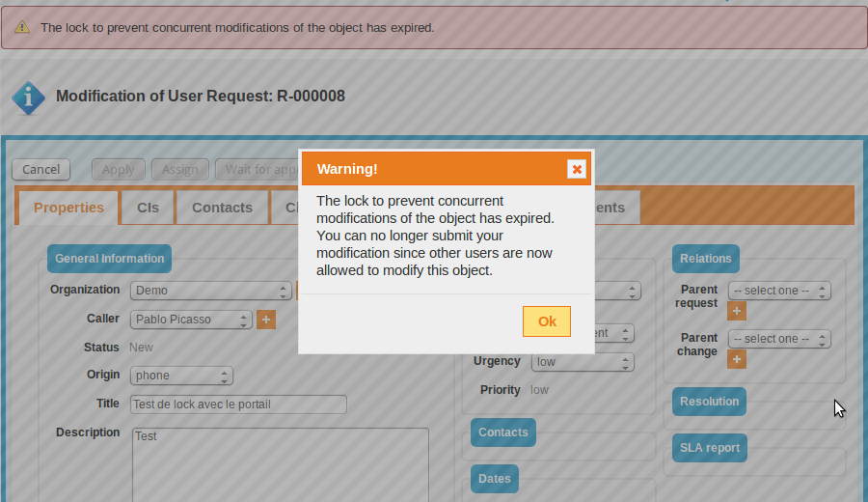This screenshot has width=868, height=502.
Task: Close the Warning dialog with the X
Action: click(x=577, y=169)
